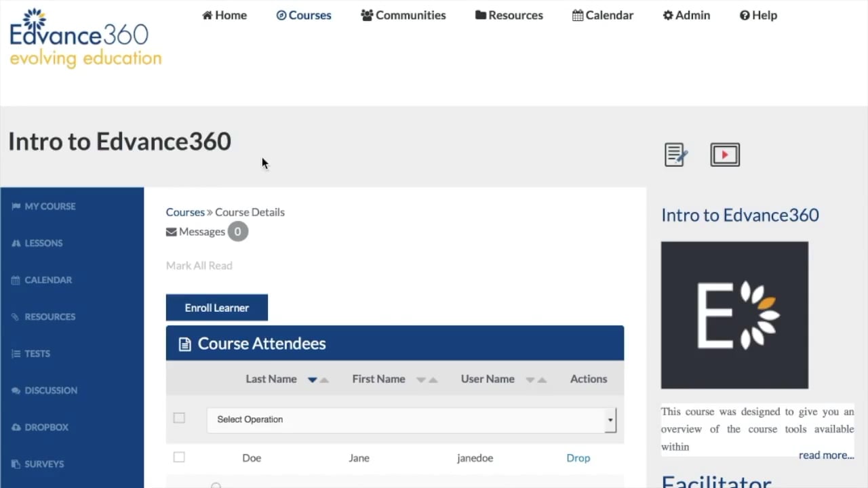The image size is (868, 488).
Task: Open My Course in sidebar
Action: 50,206
